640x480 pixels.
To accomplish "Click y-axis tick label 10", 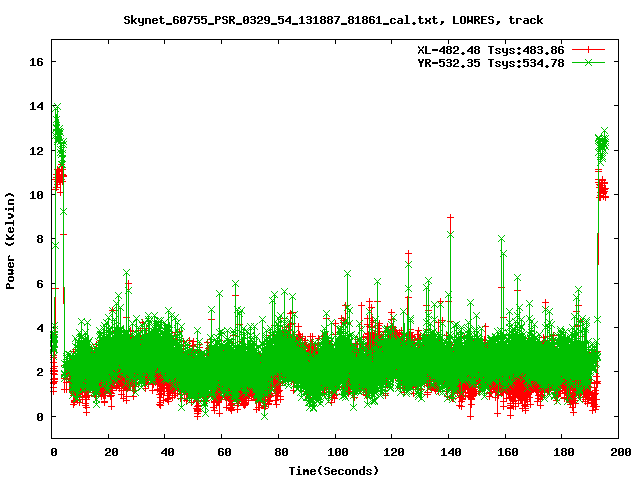I will [36, 195].
